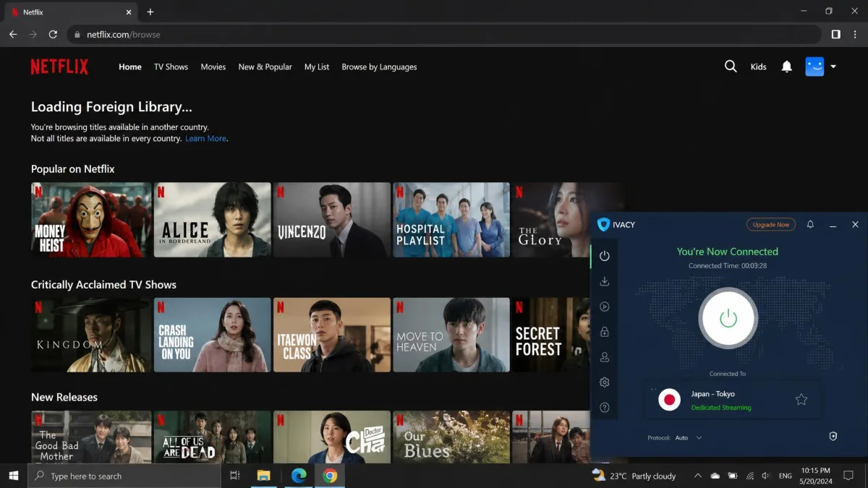Open My List page
868x488 pixels.
coord(317,67)
